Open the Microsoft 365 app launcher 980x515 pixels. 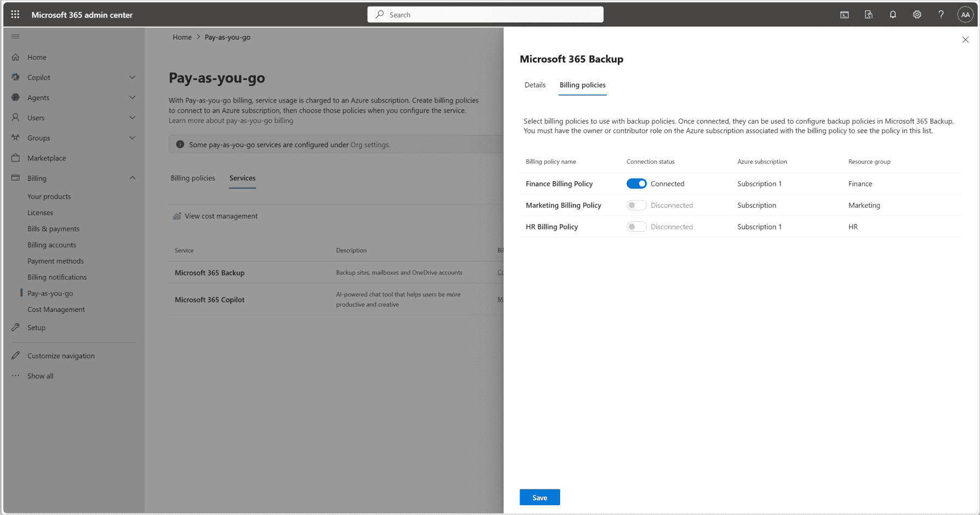tap(15, 15)
